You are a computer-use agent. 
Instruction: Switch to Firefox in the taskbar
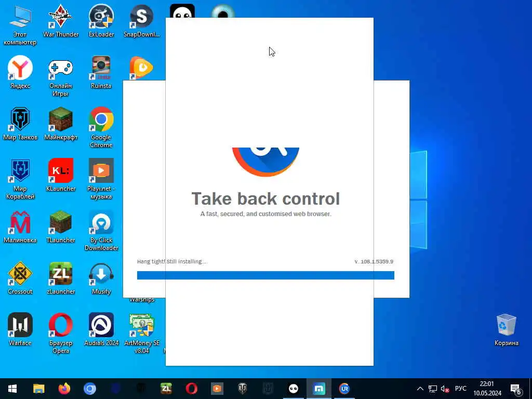click(x=64, y=389)
